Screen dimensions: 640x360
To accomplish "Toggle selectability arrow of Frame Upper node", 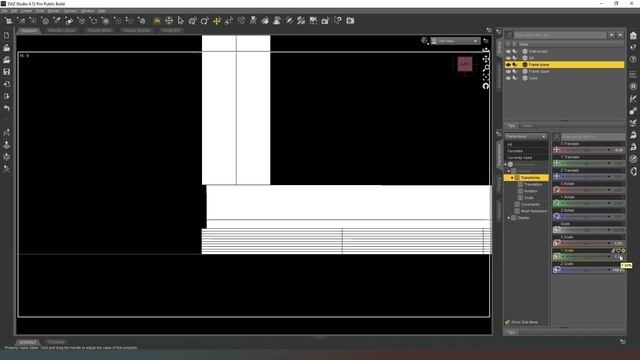I will coord(515,71).
